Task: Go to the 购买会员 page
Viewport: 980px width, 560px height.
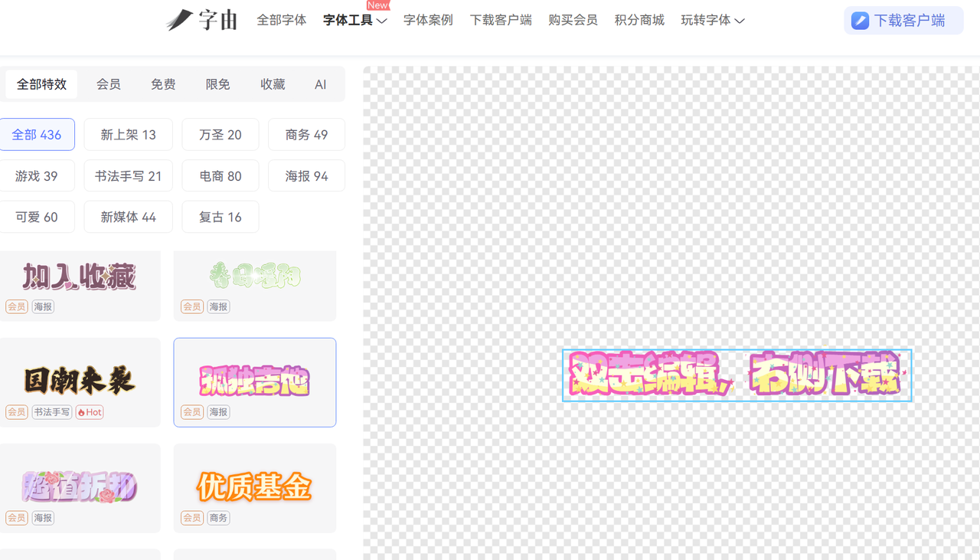Action: (x=573, y=20)
